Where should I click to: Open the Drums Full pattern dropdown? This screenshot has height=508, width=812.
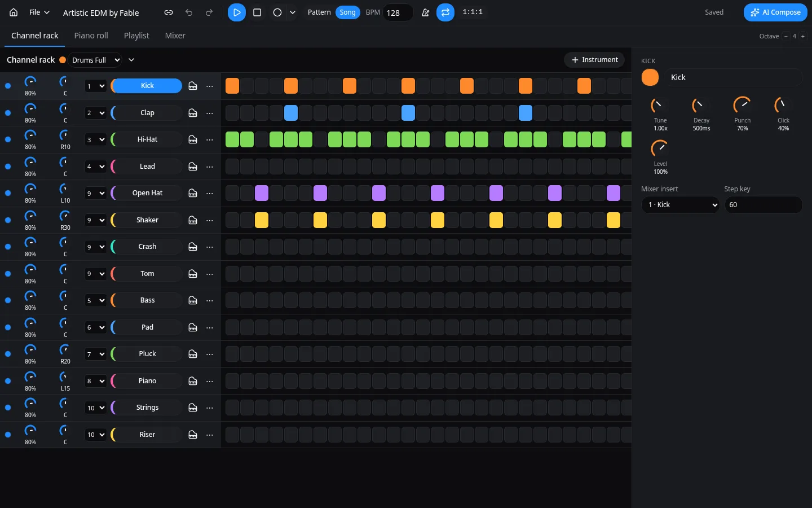95,60
